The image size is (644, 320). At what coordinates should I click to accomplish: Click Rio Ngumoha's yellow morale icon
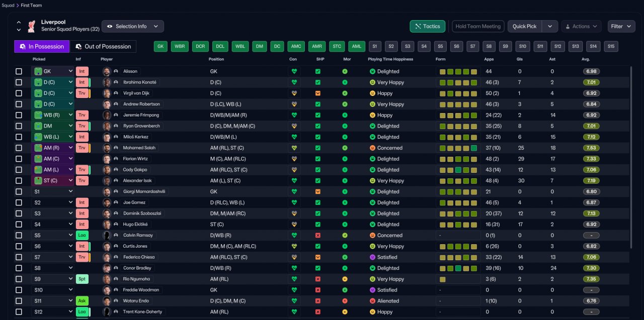point(345,279)
